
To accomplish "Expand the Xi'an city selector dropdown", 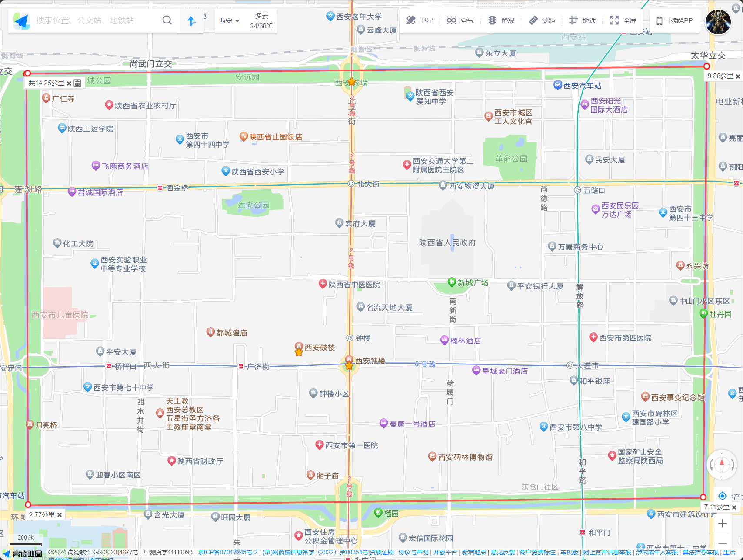I will pyautogui.click(x=229, y=21).
